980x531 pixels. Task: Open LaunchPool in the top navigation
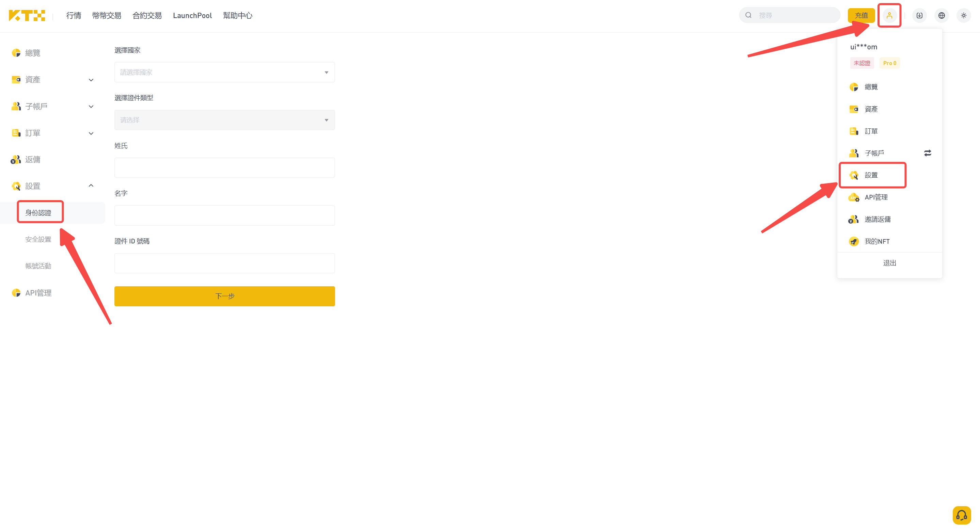(192, 16)
